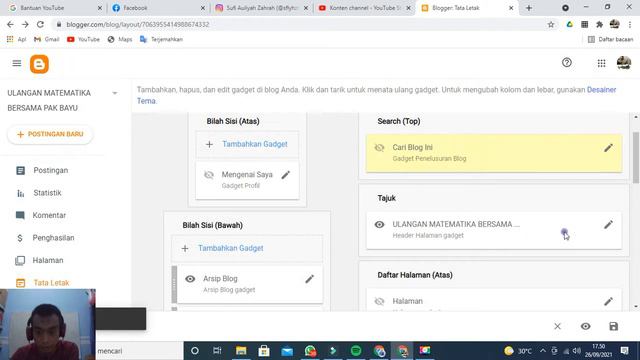Switch to the Facebook tab
Screen dimensions: 640x360
coord(158,8)
